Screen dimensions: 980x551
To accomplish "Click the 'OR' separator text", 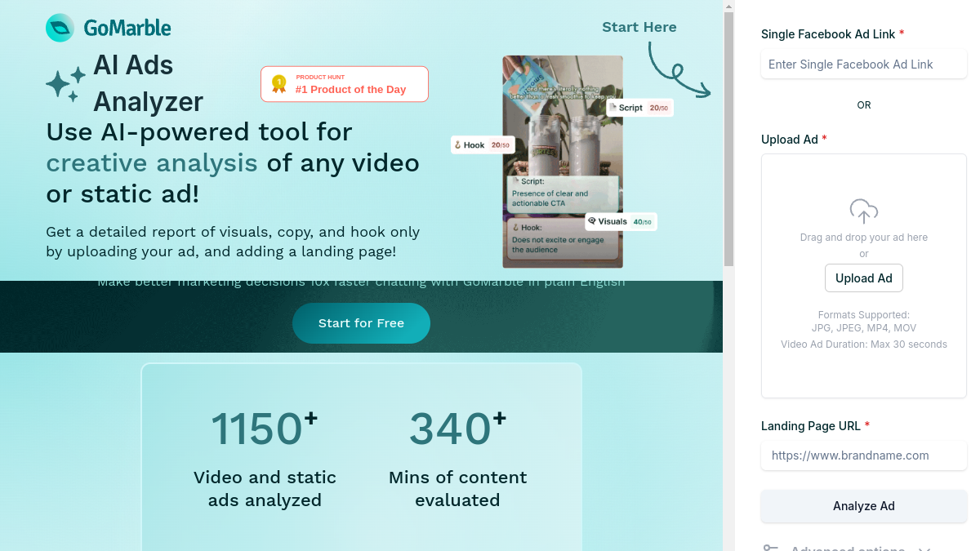I will point(864,105).
